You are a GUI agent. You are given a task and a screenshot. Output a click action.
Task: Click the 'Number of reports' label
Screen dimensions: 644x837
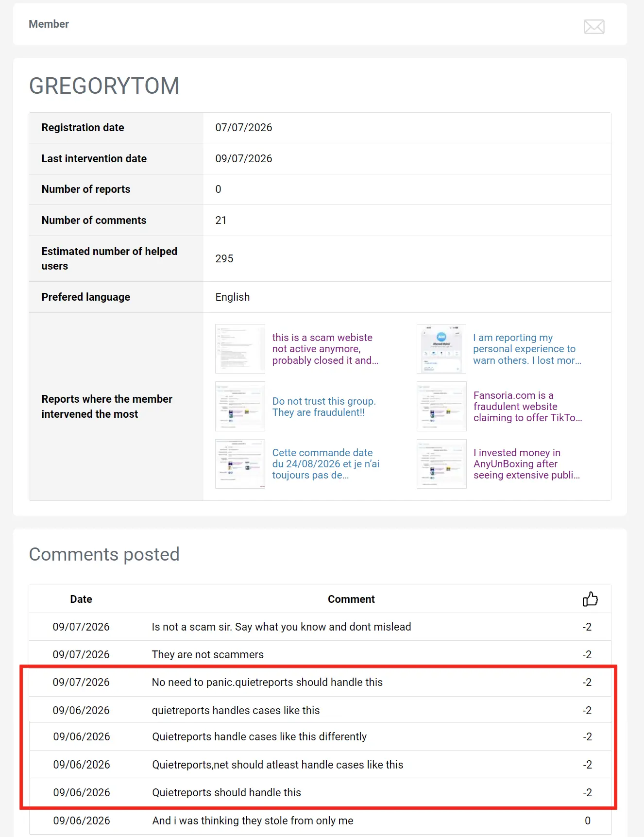click(86, 189)
